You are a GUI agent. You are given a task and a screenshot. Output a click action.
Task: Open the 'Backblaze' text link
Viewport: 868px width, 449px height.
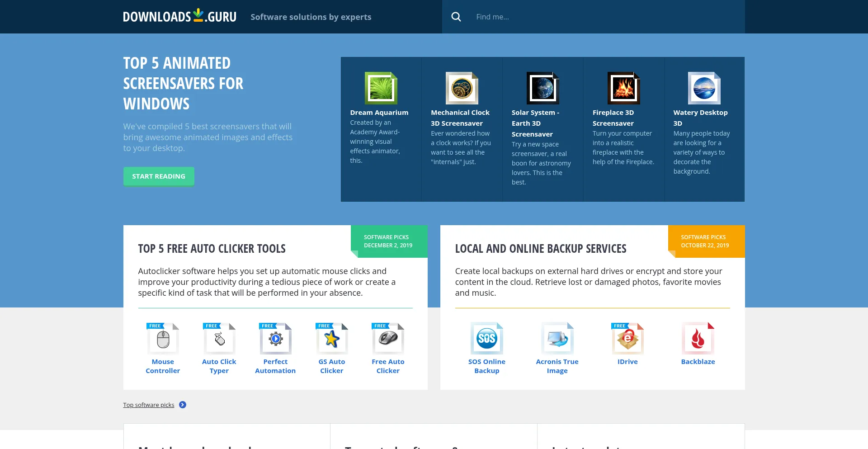pyautogui.click(x=698, y=362)
